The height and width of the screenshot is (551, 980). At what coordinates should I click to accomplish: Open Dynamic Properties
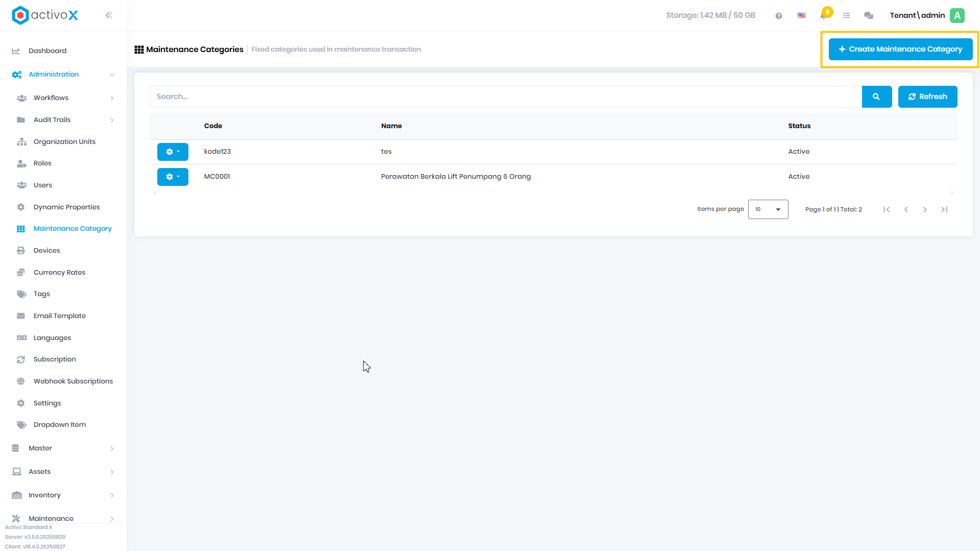tap(66, 207)
